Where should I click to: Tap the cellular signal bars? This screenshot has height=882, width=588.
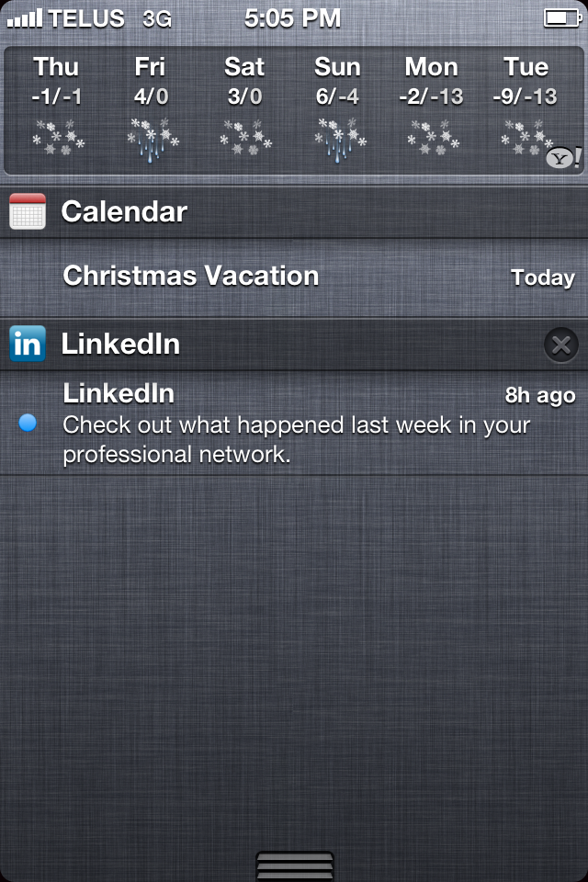tap(24, 17)
